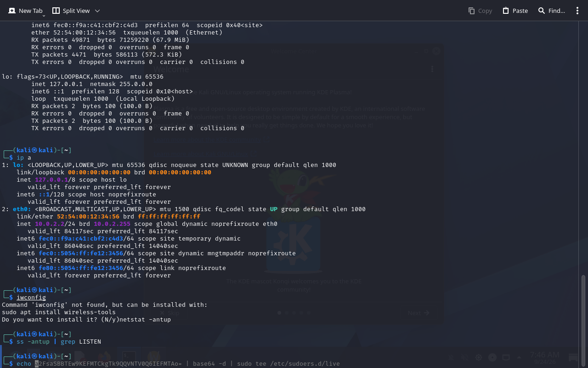Click the orange 52:54:00:12:34:56 MAC address
588x368 pixels.
coord(88,217)
